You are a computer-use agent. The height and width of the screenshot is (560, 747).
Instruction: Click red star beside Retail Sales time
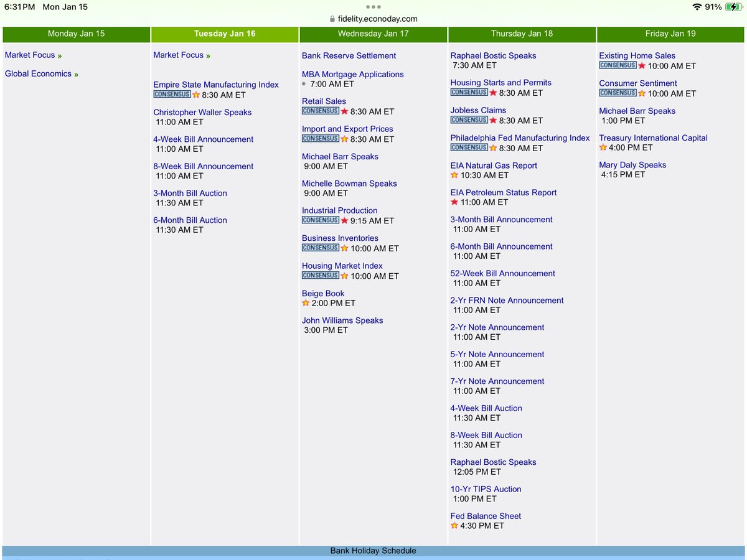344,111
